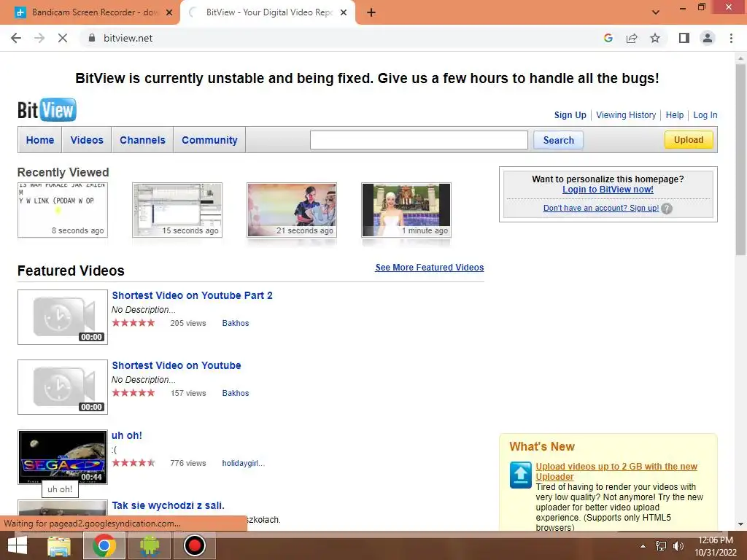Open the holidaygirl channel link
This screenshot has height=560, width=747.
point(243,463)
